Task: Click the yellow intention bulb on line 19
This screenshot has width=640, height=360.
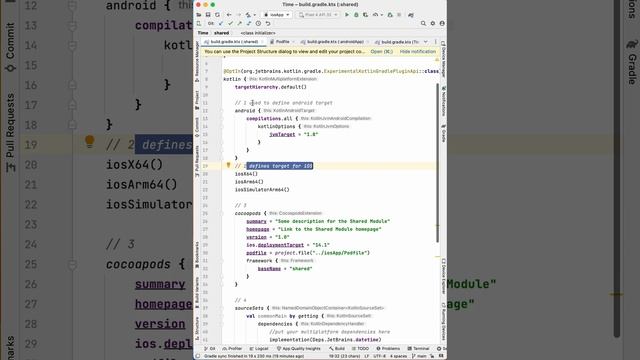Action: (229, 165)
